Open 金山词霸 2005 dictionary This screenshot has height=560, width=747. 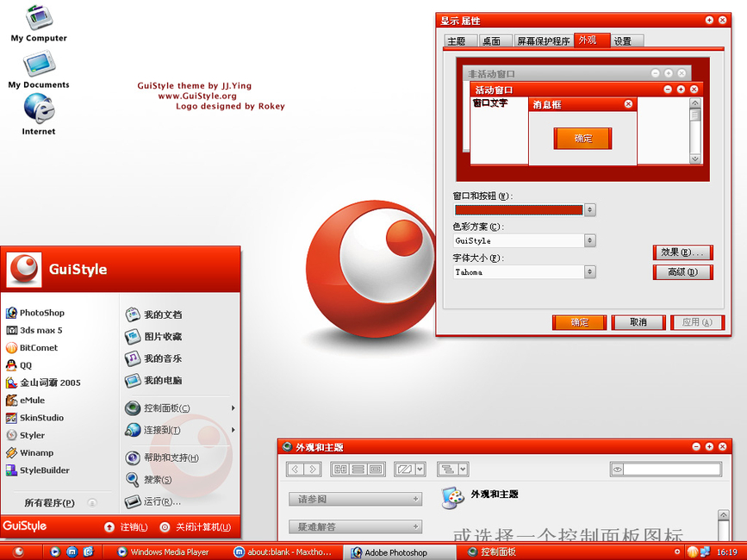click(x=43, y=383)
